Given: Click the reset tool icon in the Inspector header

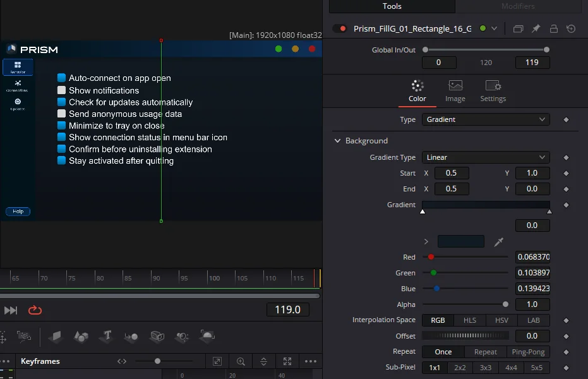Looking at the screenshot, I should (571, 29).
